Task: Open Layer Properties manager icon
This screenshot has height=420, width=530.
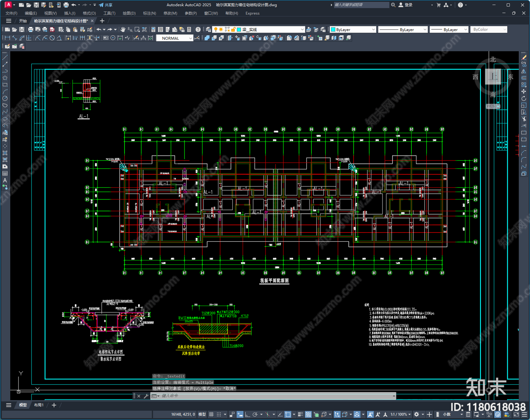Action: (x=208, y=29)
